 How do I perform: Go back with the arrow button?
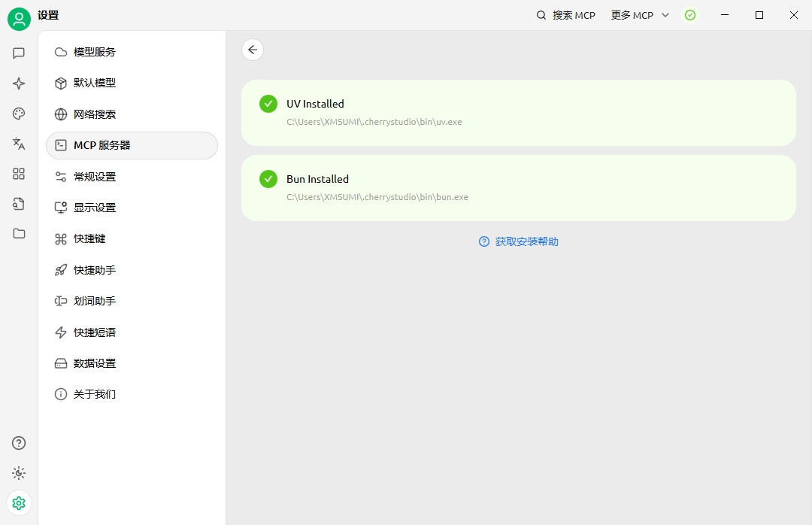pos(253,50)
